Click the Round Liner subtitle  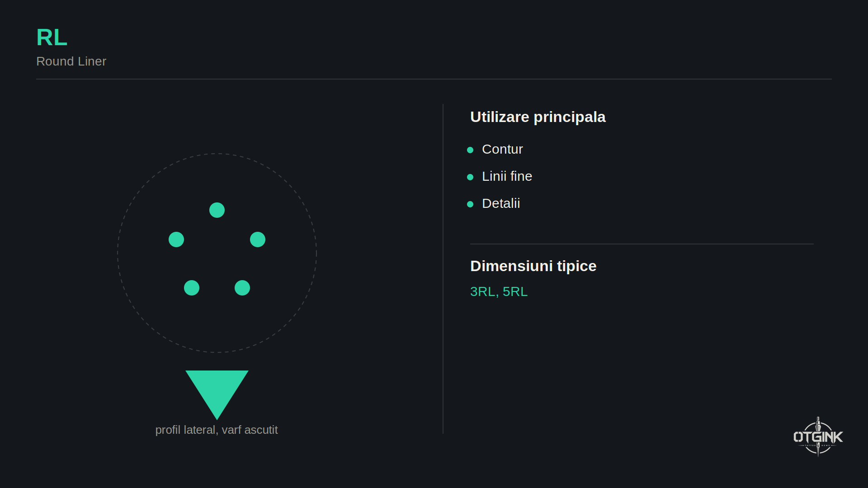click(x=71, y=61)
